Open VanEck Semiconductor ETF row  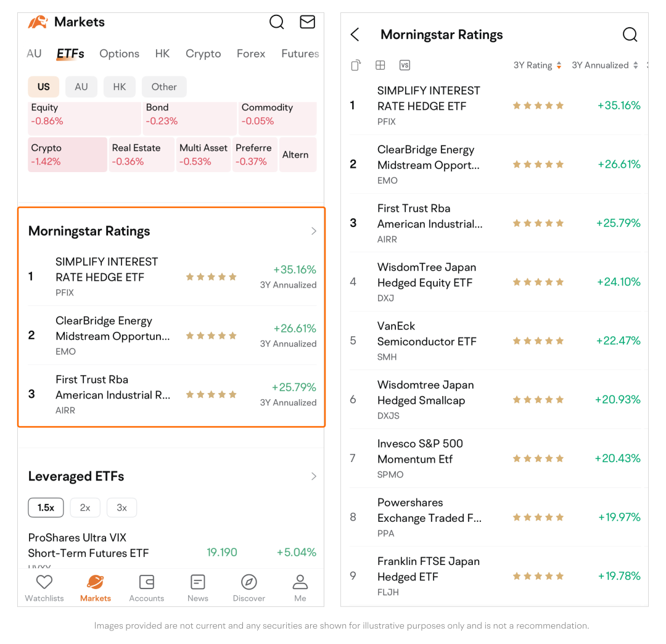point(493,341)
